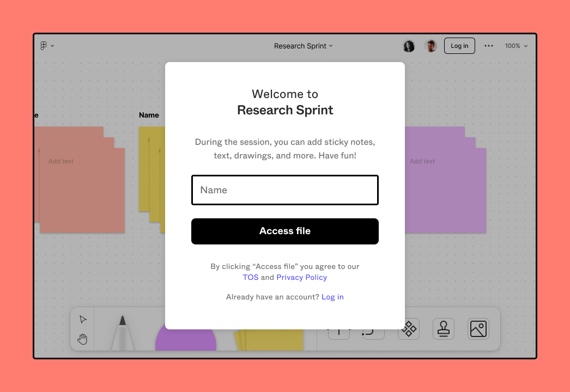Viewport: 570px width, 392px height.
Task: Click the second collaborator avatar
Action: 430,46
